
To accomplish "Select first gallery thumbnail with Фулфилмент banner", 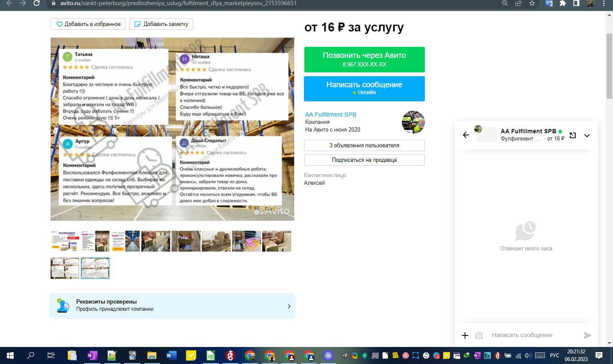I will click(65, 241).
